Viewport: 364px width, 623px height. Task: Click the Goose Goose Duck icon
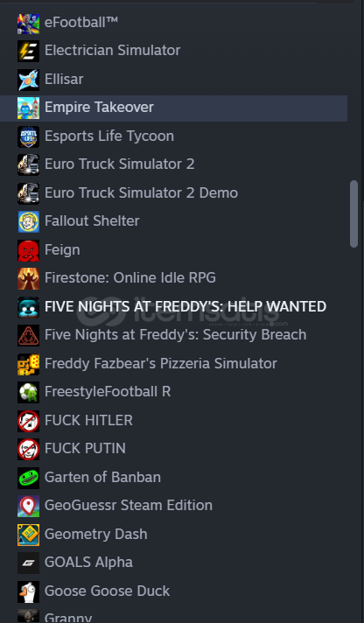[28, 591]
